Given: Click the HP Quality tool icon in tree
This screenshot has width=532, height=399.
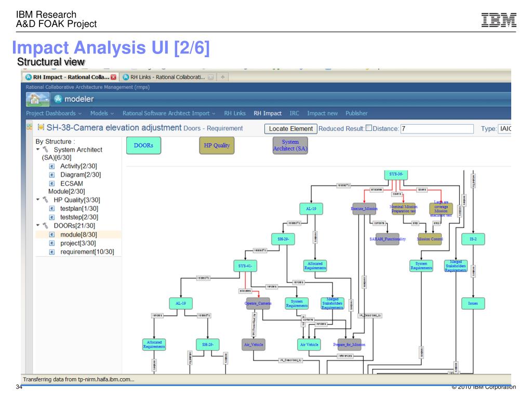Looking at the screenshot, I should (46, 200).
